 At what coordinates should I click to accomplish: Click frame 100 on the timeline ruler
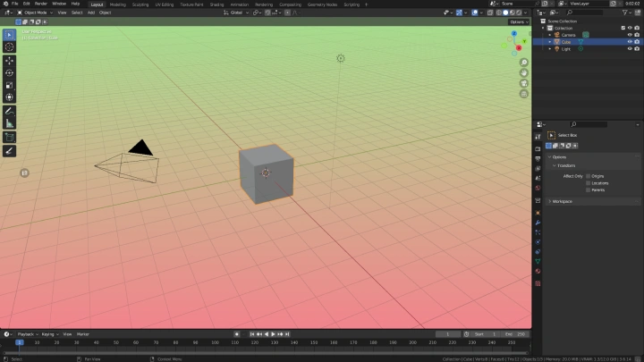tap(214, 342)
